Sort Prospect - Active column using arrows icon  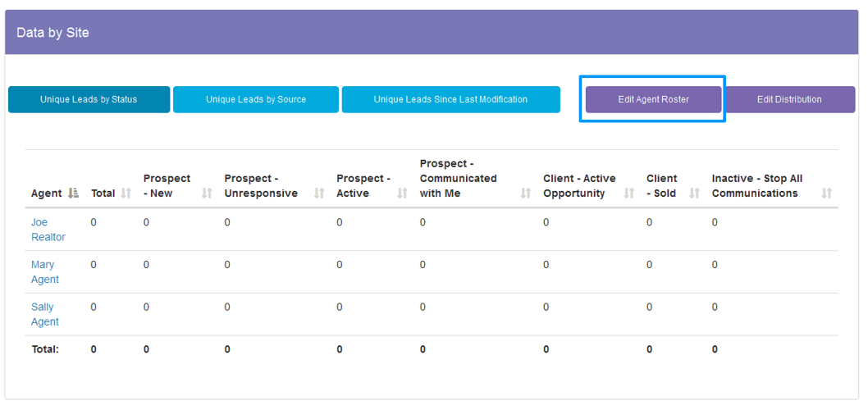tap(402, 194)
